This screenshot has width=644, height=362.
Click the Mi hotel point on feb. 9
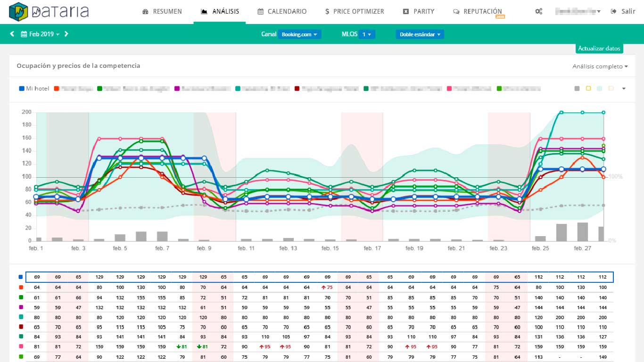(204, 158)
